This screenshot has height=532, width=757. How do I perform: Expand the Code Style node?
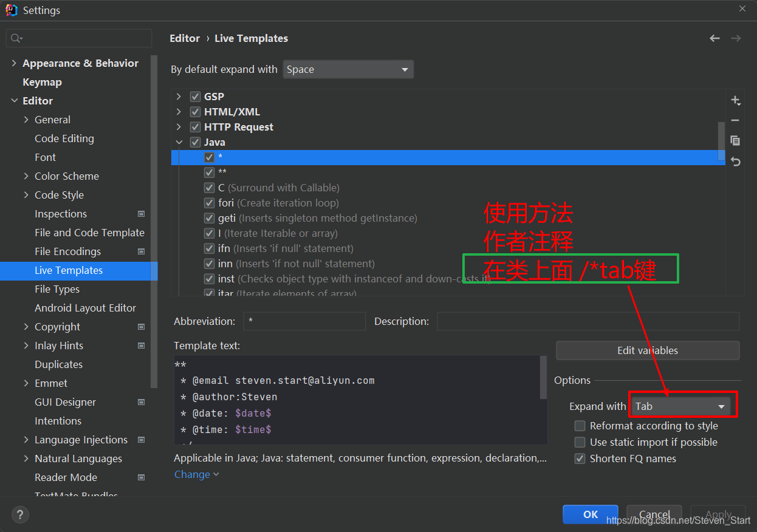pos(26,195)
